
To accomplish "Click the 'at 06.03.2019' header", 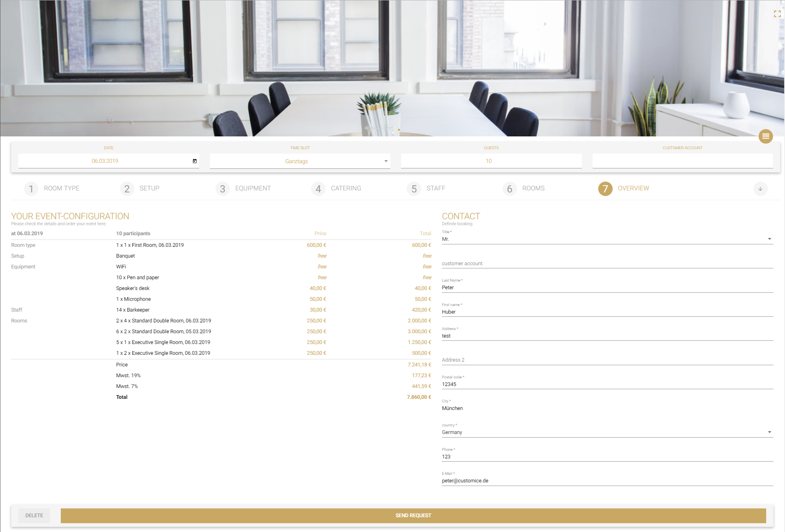I will click(27, 234).
